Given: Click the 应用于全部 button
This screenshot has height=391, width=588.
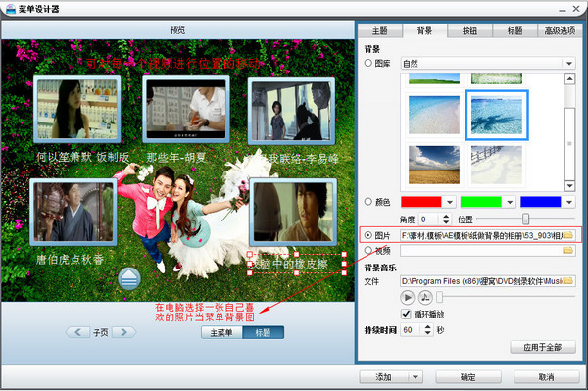Looking at the screenshot, I should coord(543,347).
